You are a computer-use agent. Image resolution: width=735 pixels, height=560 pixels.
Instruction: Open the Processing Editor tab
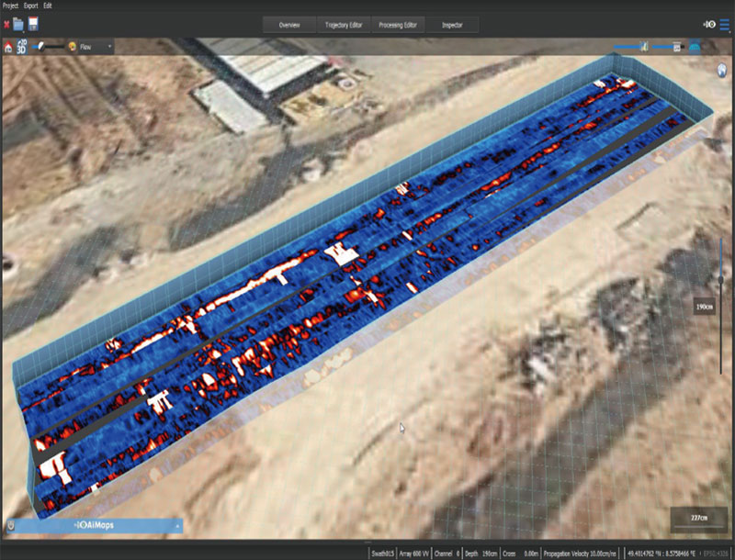coord(400,25)
